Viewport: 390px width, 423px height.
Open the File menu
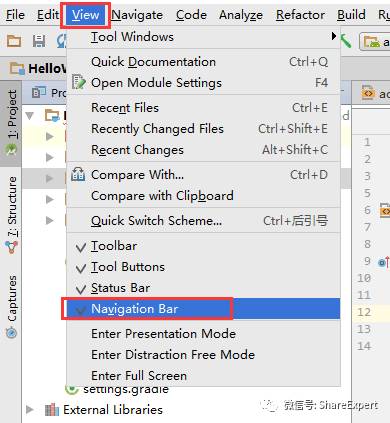15,15
